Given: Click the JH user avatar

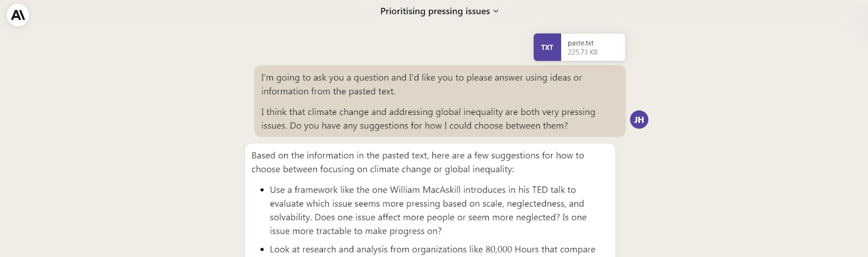Looking at the screenshot, I should click(639, 120).
